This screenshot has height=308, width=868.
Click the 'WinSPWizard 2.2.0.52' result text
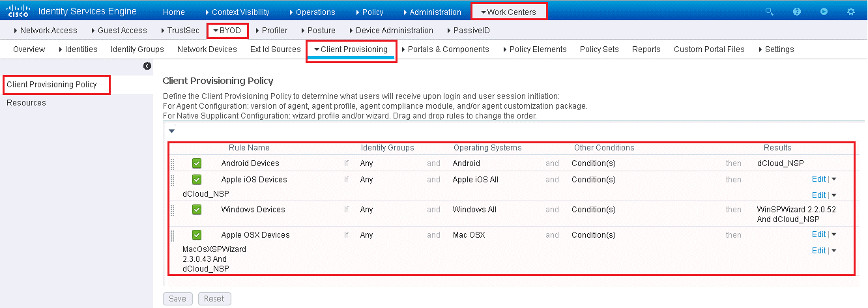tap(796, 210)
